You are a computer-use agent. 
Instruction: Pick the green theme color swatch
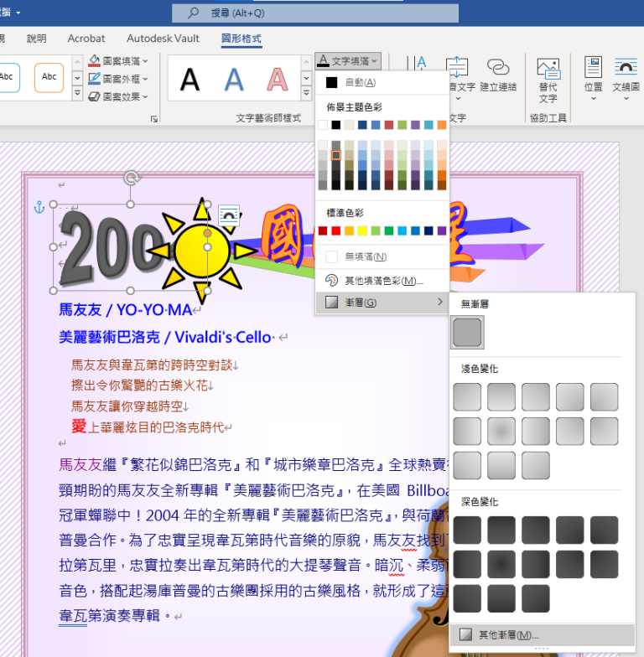402,125
